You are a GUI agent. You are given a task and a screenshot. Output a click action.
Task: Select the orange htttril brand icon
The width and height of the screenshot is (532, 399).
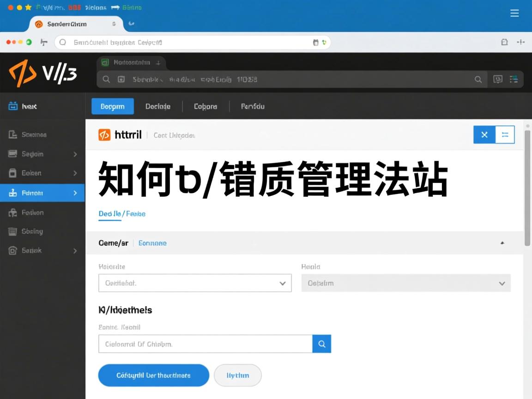104,135
